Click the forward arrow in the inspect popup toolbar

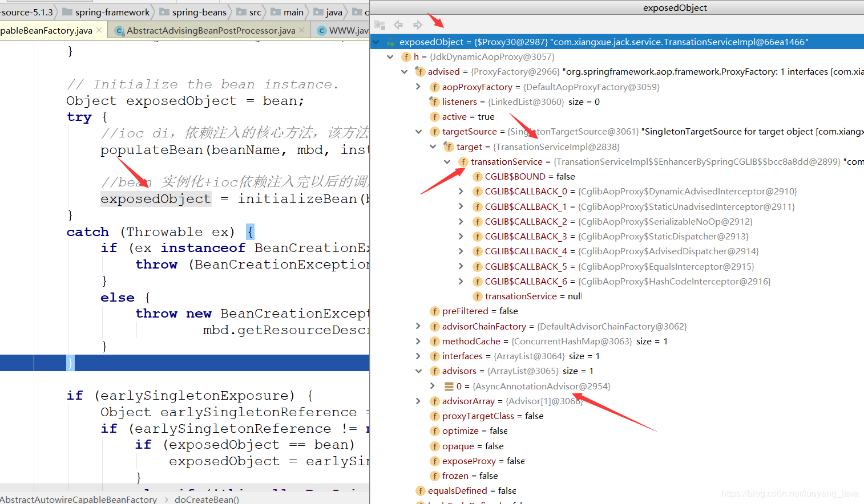point(418,25)
